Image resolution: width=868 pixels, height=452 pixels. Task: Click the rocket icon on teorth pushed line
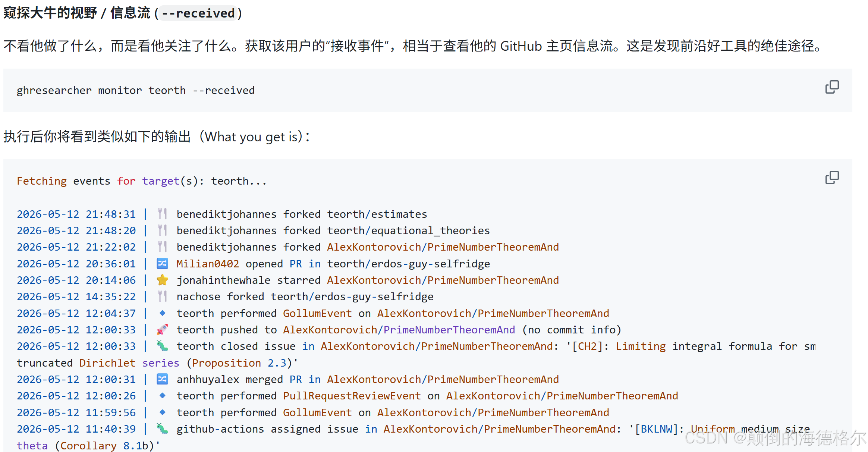[162, 330]
